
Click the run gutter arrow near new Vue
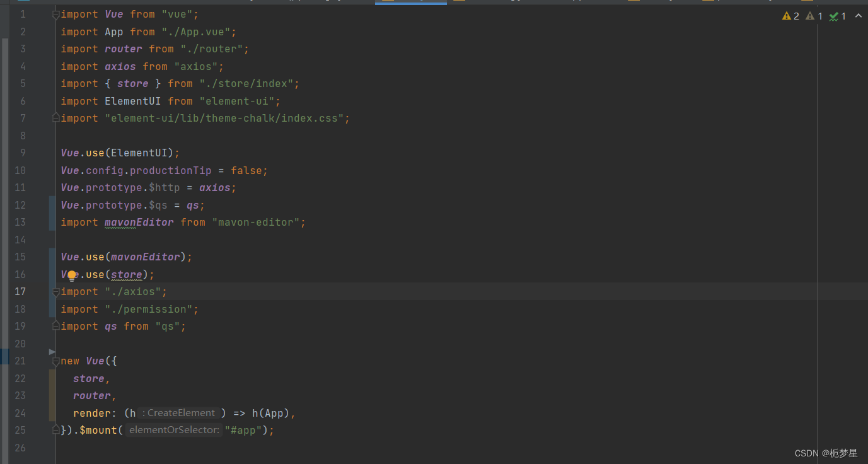point(52,352)
